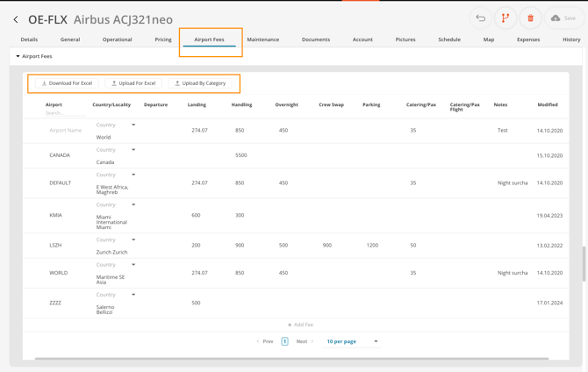
Task: Switch to the Maintenance tab
Action: click(x=262, y=39)
